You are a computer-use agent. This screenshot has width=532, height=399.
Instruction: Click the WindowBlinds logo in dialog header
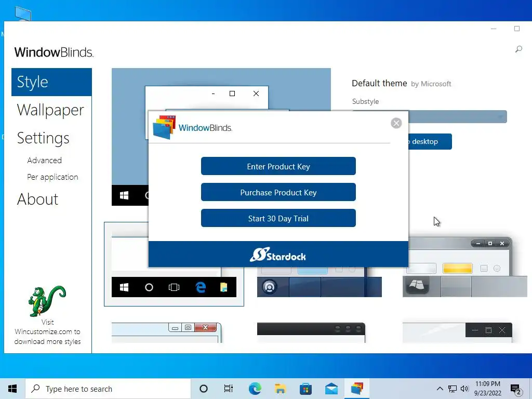click(x=192, y=128)
